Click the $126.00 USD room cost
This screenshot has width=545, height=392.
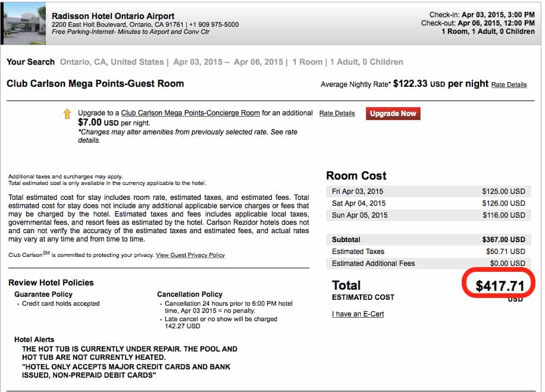pos(503,203)
